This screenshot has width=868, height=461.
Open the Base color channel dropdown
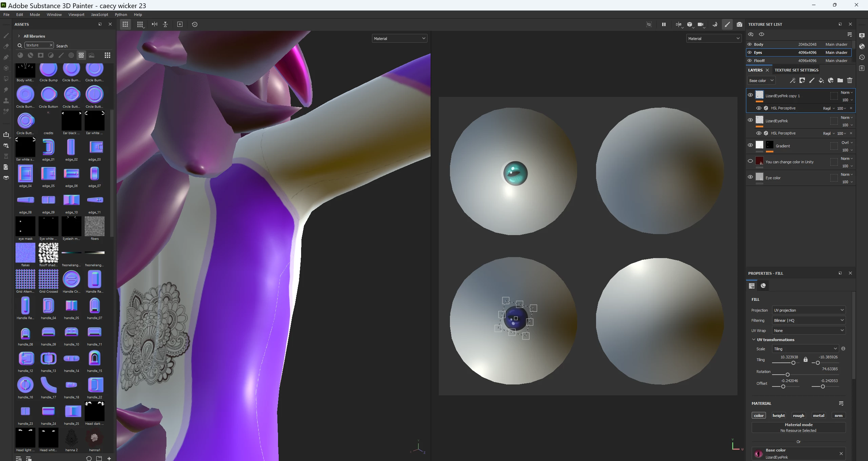point(761,81)
